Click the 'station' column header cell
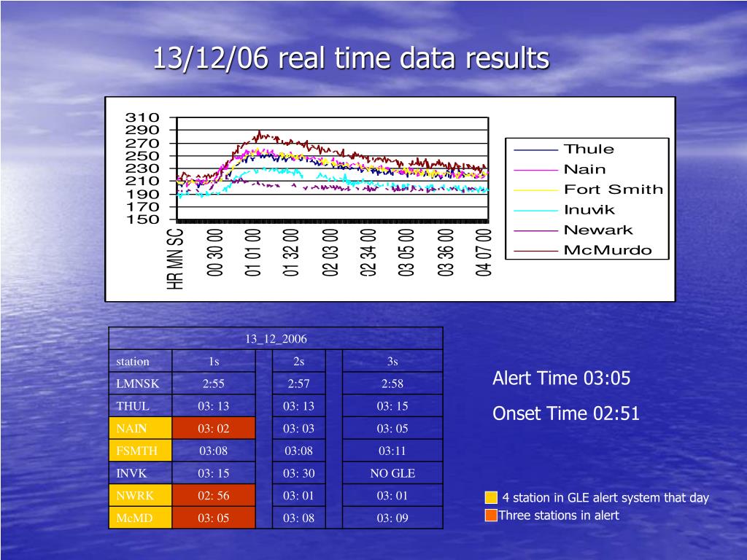 (x=141, y=362)
